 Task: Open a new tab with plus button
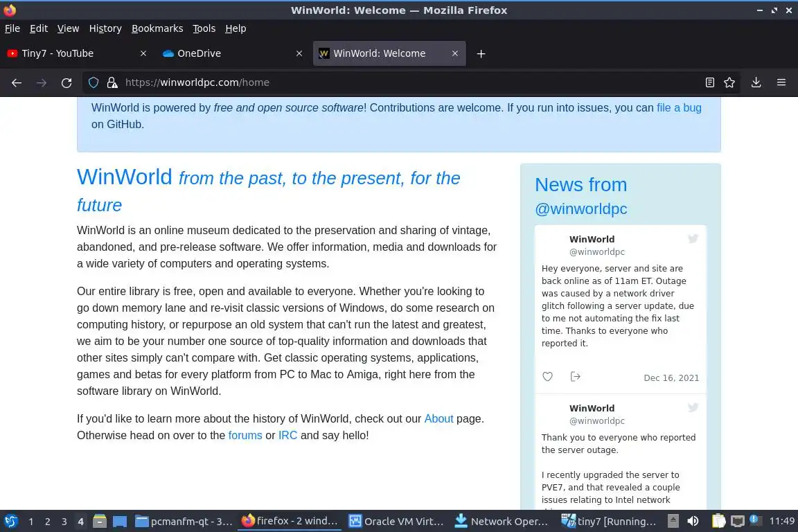click(481, 53)
